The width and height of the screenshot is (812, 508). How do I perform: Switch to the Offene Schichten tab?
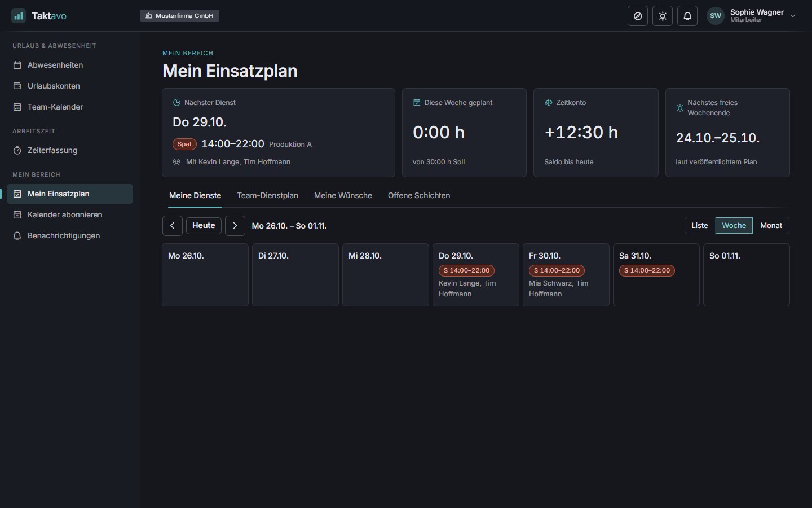419,196
